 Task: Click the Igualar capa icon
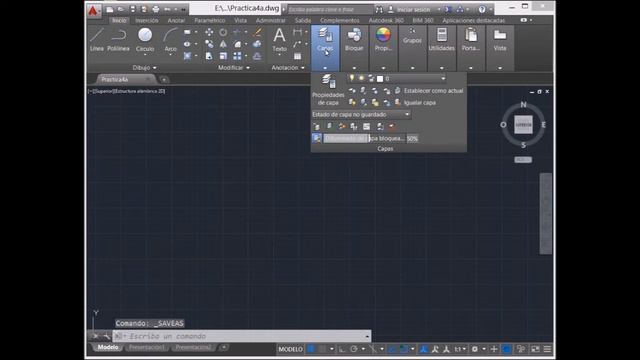click(398, 102)
